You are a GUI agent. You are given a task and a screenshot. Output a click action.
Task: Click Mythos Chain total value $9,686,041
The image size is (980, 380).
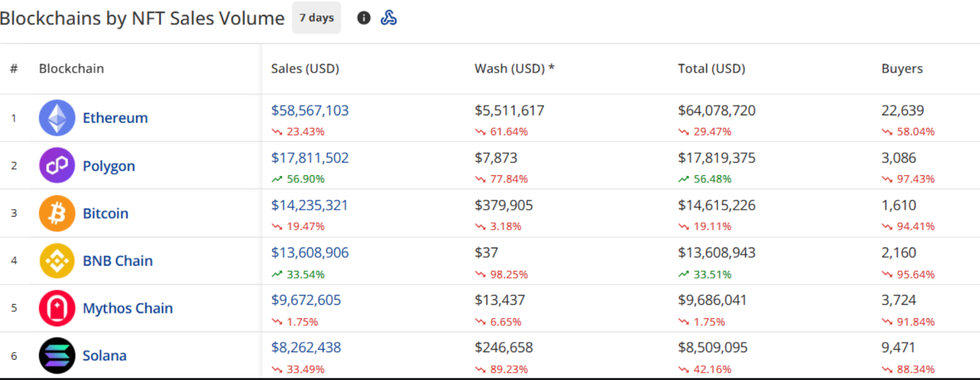pyautogui.click(x=712, y=300)
